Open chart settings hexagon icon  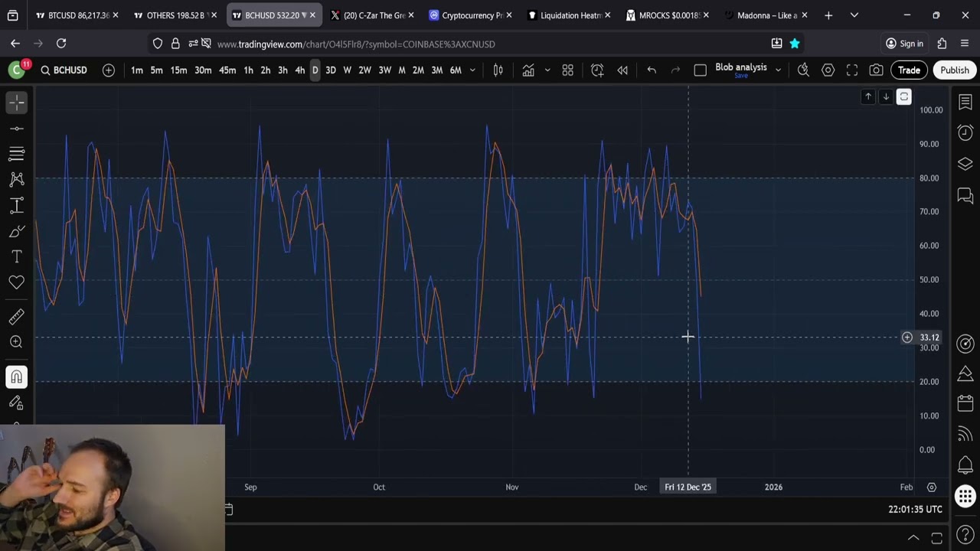coord(828,70)
